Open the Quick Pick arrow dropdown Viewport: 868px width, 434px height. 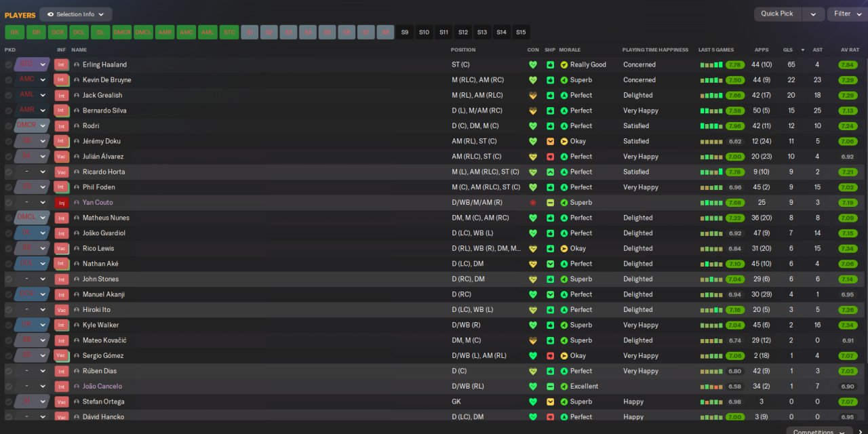(813, 14)
